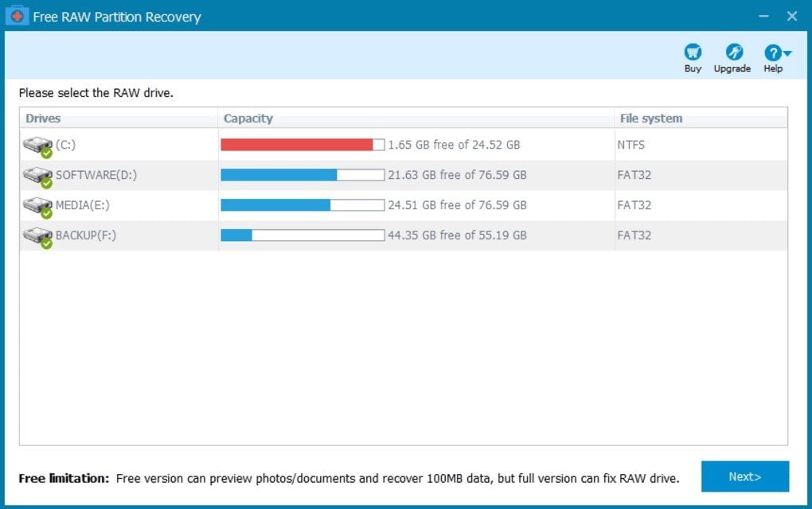This screenshot has width=812, height=509.
Task: Click FAT32 cell in BACKUP(F:) row
Action: point(634,235)
